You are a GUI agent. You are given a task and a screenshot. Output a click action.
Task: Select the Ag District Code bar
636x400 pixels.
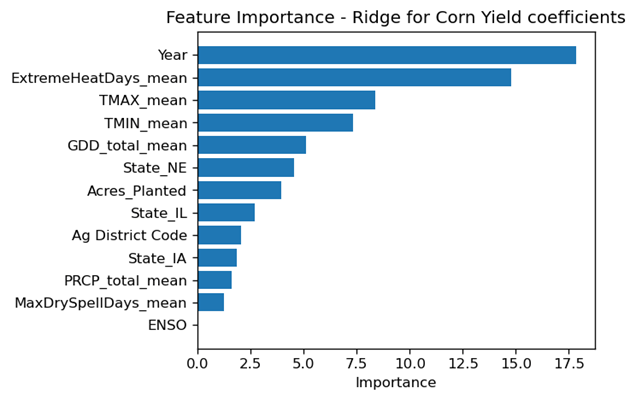click(219, 235)
